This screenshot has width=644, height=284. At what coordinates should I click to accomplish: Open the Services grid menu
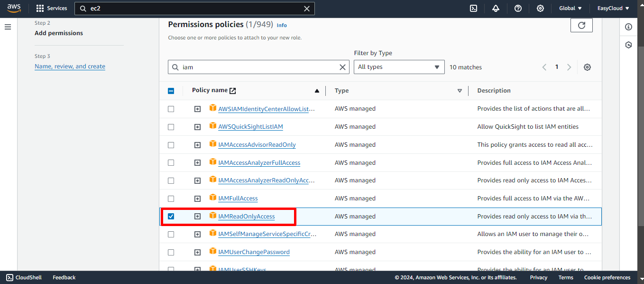tap(52, 8)
